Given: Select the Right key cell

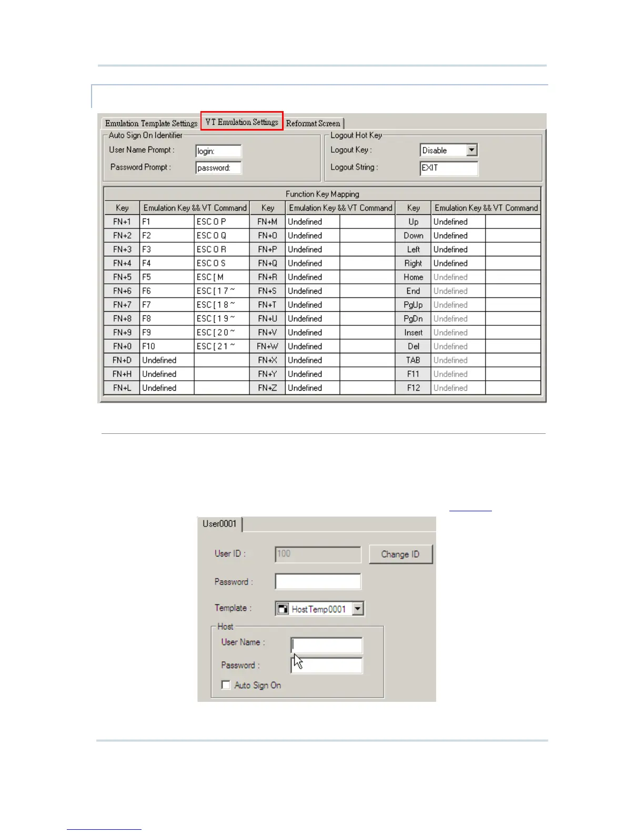Looking at the screenshot, I should [413, 263].
